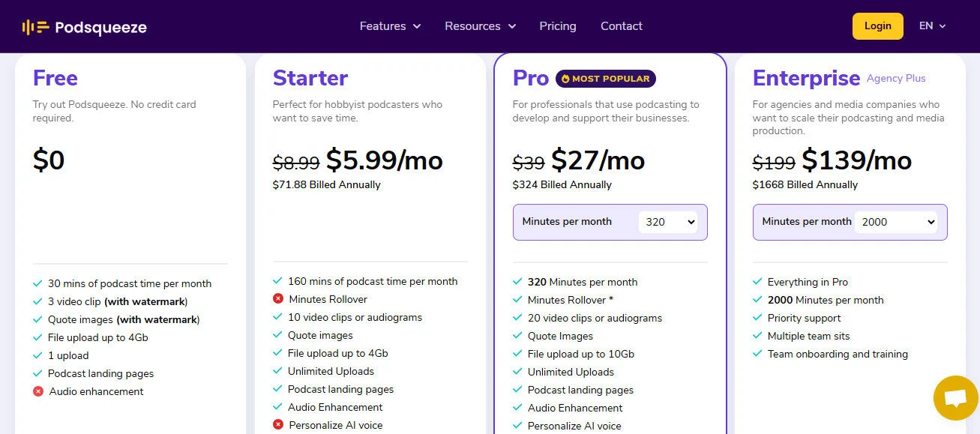
Task: Select the chat bubble widget
Action: coord(955,397)
